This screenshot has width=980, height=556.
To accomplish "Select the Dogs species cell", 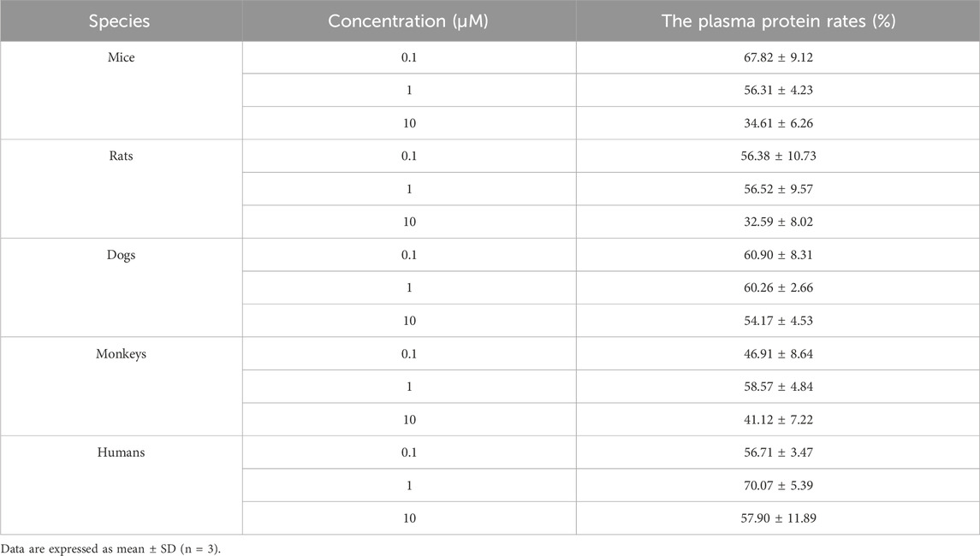I will pyautogui.click(x=121, y=255).
